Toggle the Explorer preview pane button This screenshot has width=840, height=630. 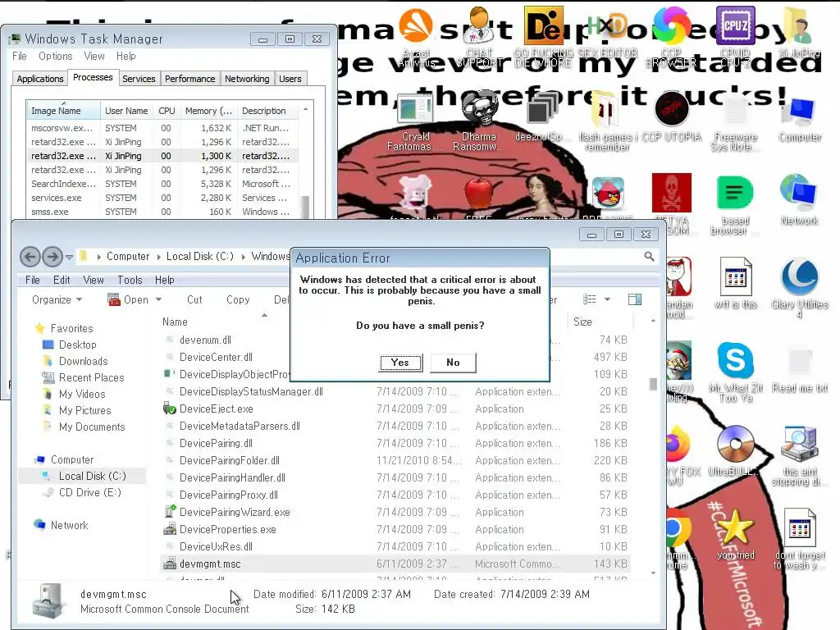pos(635,299)
